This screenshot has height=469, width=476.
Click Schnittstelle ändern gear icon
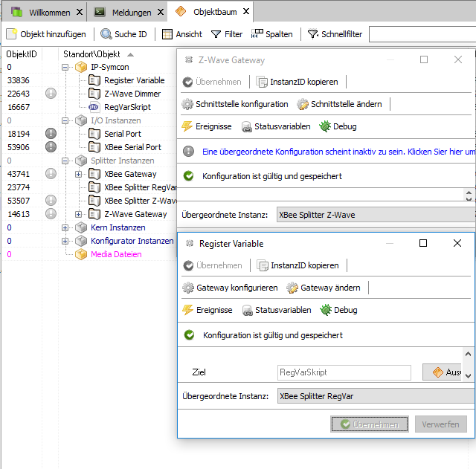pyautogui.click(x=303, y=104)
